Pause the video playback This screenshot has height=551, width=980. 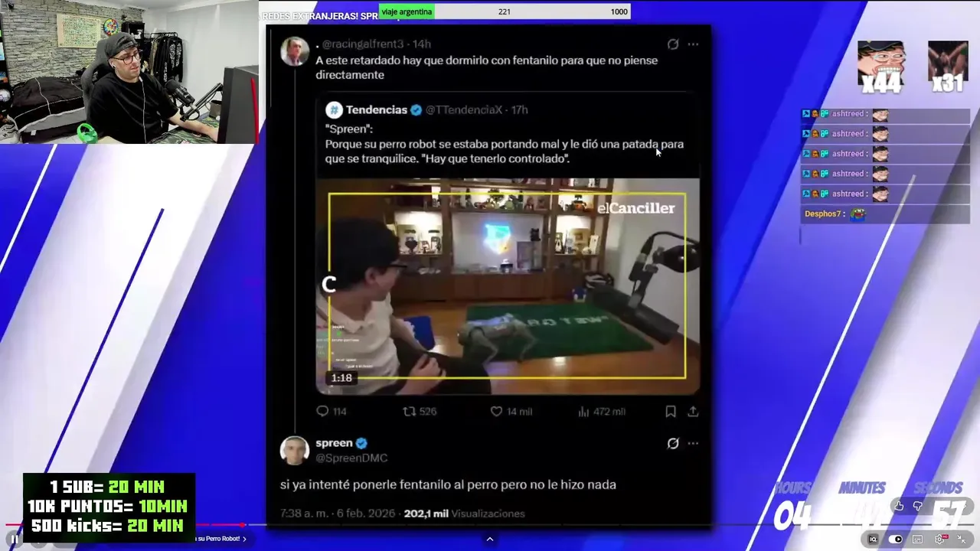click(x=14, y=539)
